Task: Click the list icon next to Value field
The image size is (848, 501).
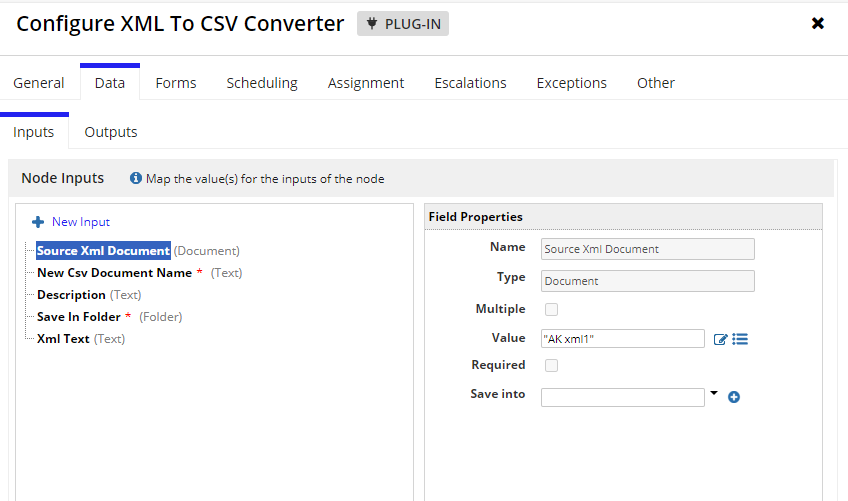Action: pyautogui.click(x=740, y=339)
